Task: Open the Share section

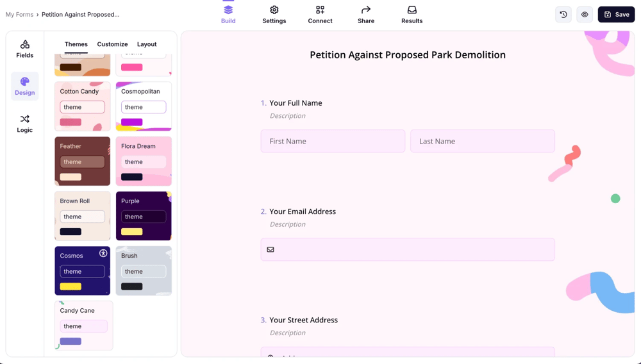Action: pos(366,14)
